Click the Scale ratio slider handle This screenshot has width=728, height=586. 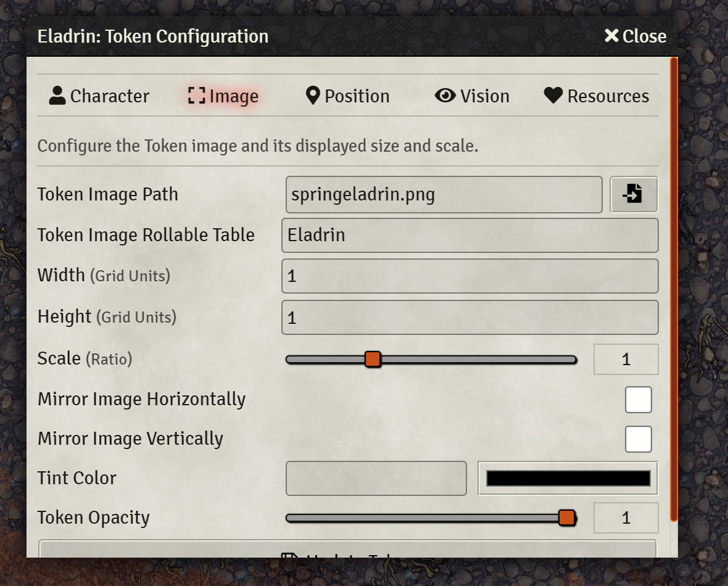[373, 358]
